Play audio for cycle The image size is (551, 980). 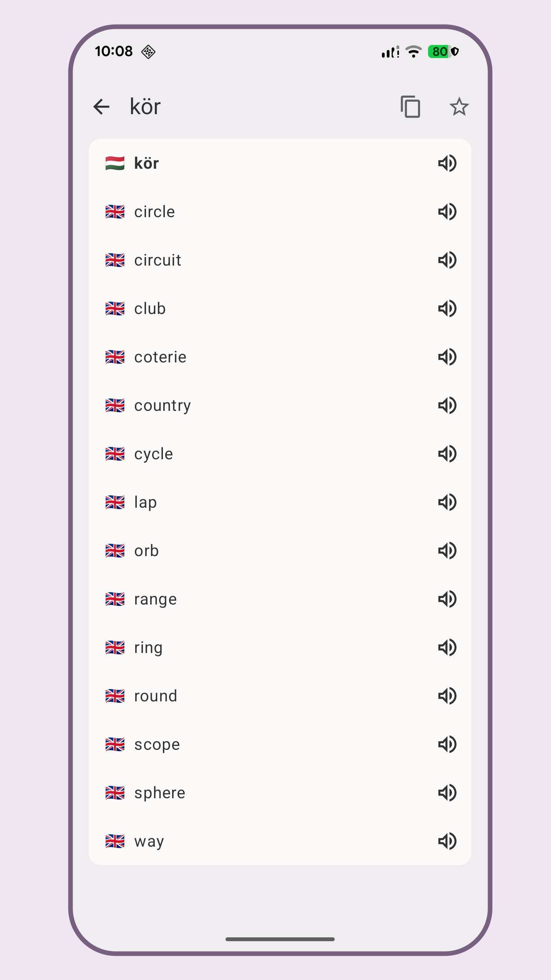[x=447, y=454]
